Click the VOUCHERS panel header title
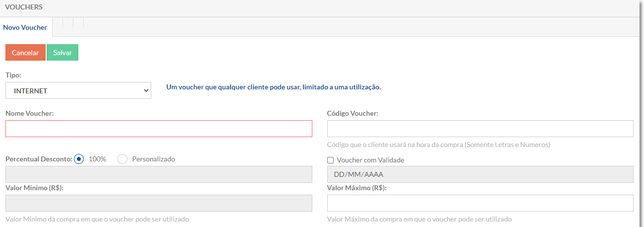The height and width of the screenshot is (227, 644). pos(24,7)
